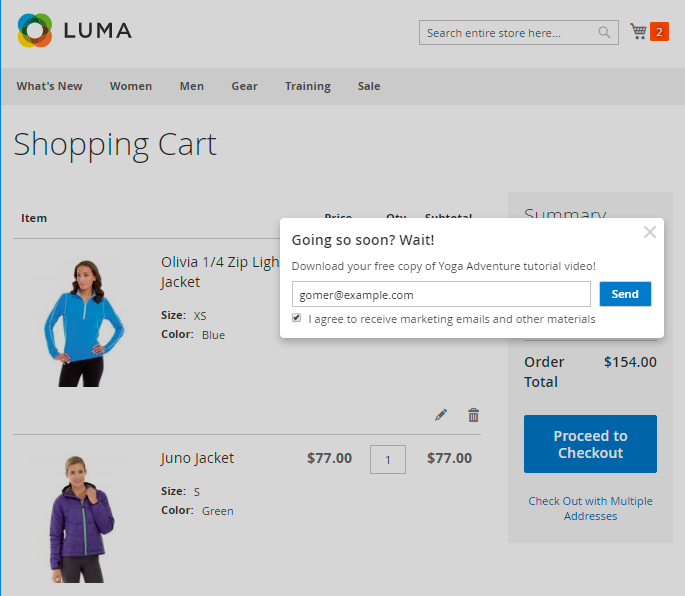Viewport: 685px width, 596px height.
Task: Uncheck the marketing emails agreement checkbox
Action: [296, 318]
